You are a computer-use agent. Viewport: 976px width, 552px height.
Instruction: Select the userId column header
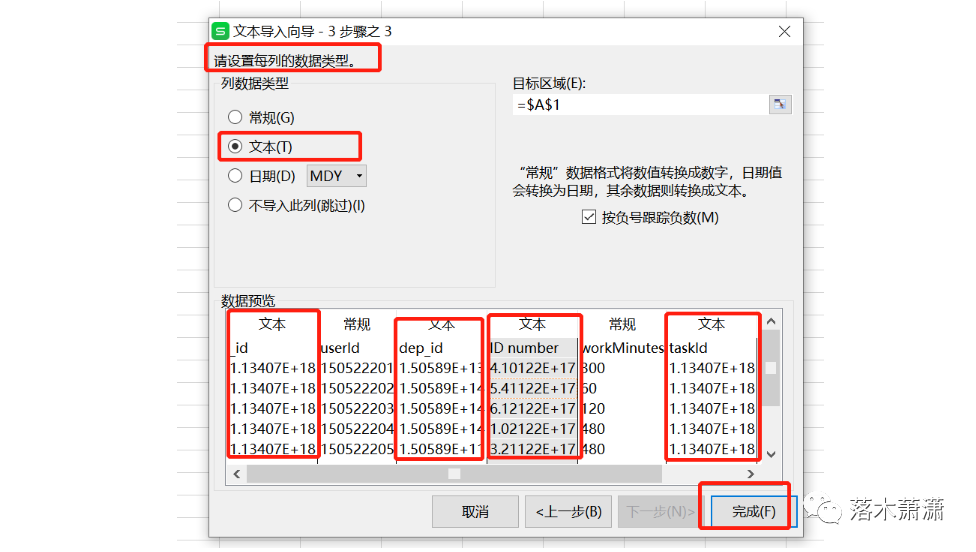coord(340,348)
